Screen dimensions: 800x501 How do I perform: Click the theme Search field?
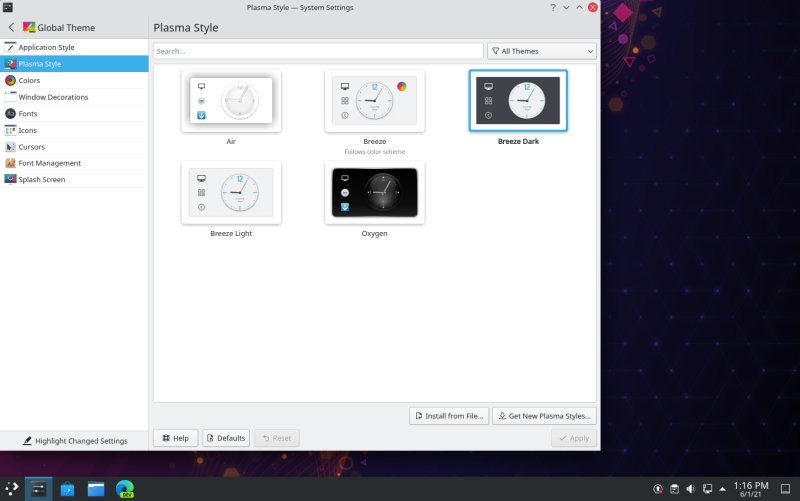pyautogui.click(x=318, y=50)
